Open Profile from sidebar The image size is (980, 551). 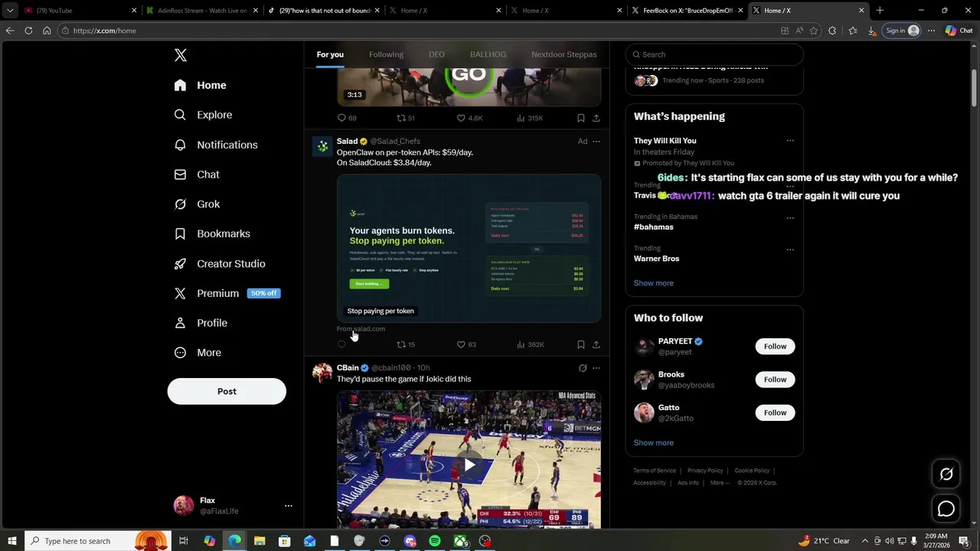pyautogui.click(x=201, y=323)
